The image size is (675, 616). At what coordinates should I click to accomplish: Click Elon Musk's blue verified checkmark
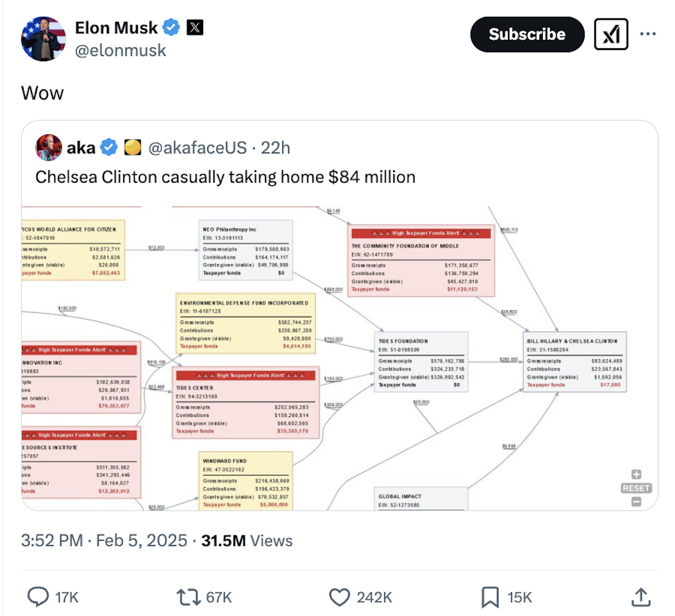tap(170, 27)
